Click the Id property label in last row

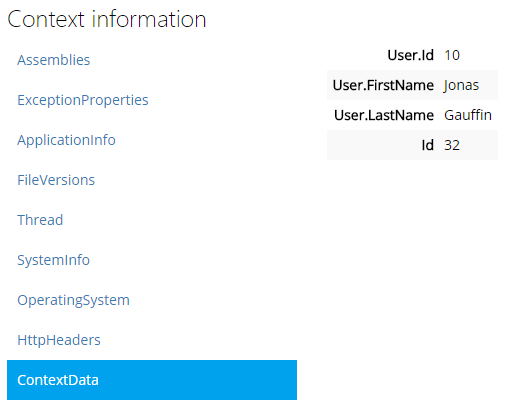(x=427, y=145)
